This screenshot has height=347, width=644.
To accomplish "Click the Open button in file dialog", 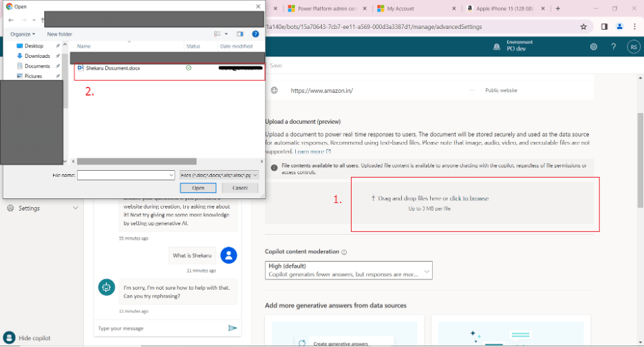I will [x=198, y=188].
